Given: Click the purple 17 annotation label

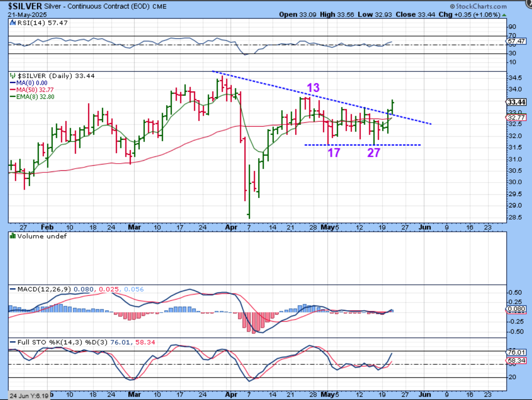Looking at the screenshot, I should [334, 153].
